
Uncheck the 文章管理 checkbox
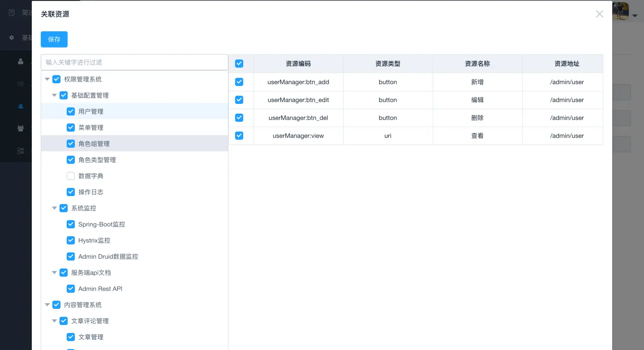click(x=71, y=337)
